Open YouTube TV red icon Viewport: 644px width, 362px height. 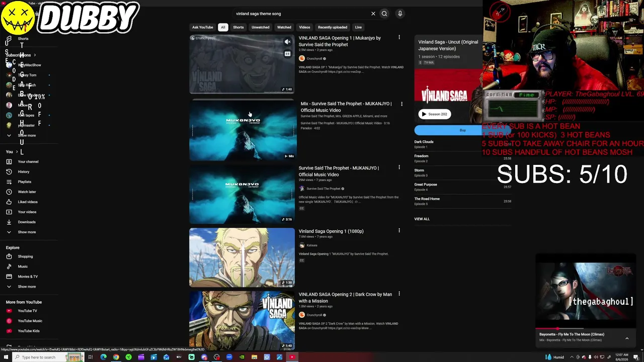[x=9, y=311]
